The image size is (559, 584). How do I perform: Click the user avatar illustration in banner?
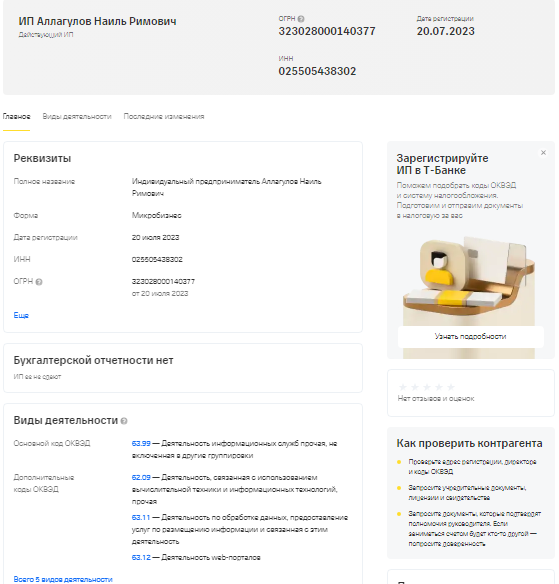coord(442,265)
